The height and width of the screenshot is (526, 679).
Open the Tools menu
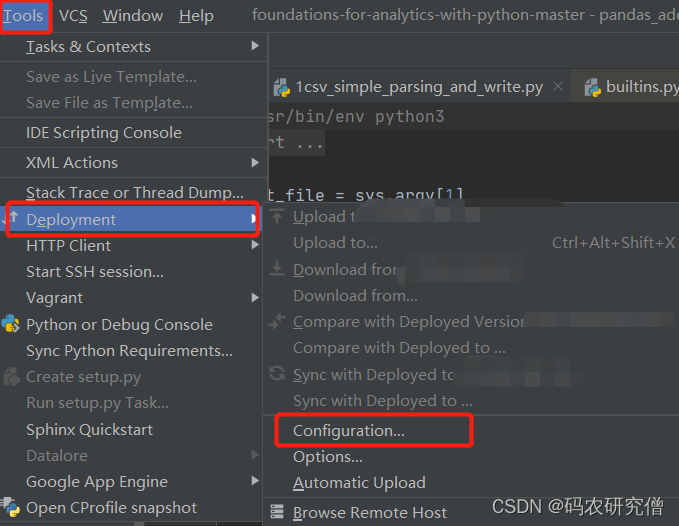(24, 16)
